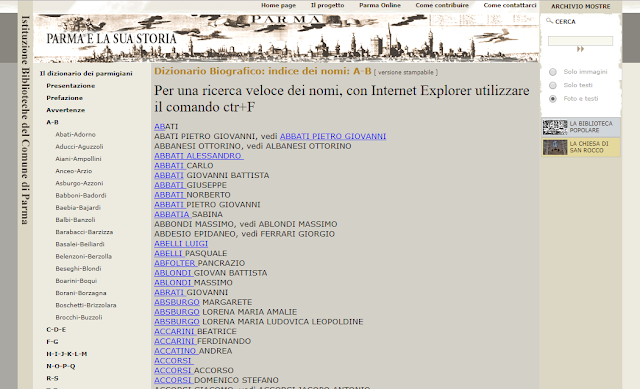Viewport: 640px width, 389px height.
Task: Expand the C-D-E sidebar section
Action: click(x=56, y=329)
